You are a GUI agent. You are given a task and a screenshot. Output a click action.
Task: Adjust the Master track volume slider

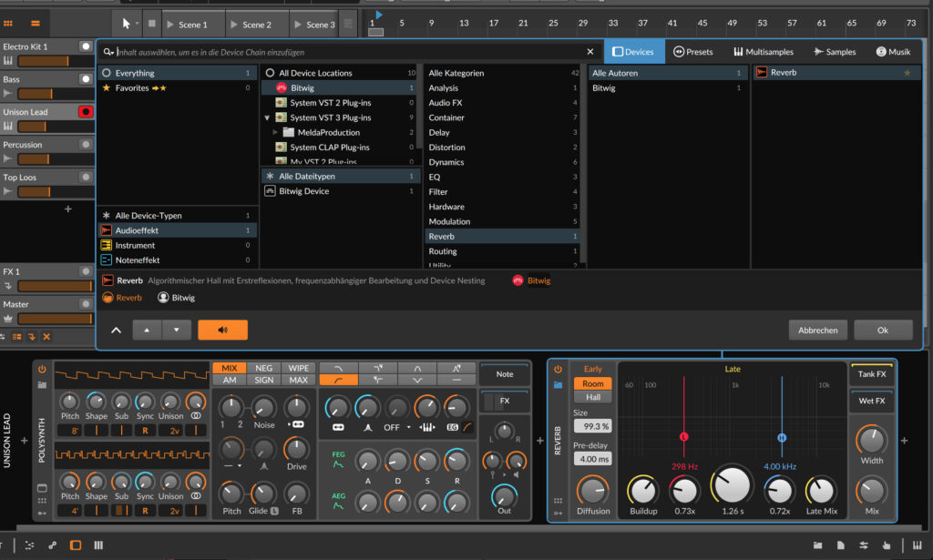point(55,319)
